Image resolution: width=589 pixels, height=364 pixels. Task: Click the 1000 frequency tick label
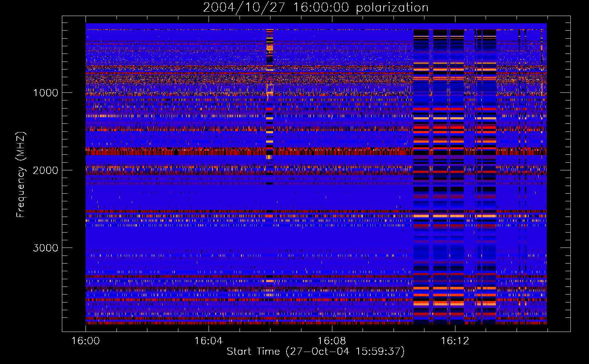coord(46,93)
